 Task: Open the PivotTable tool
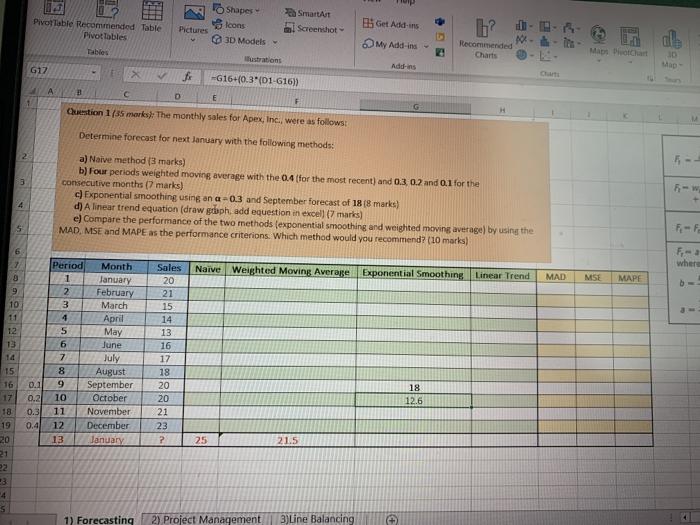(53, 14)
